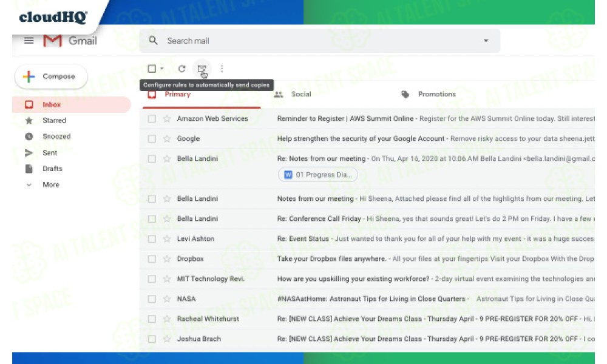
Task: Check the Re: Notes from our meeting email
Action: pos(152,159)
